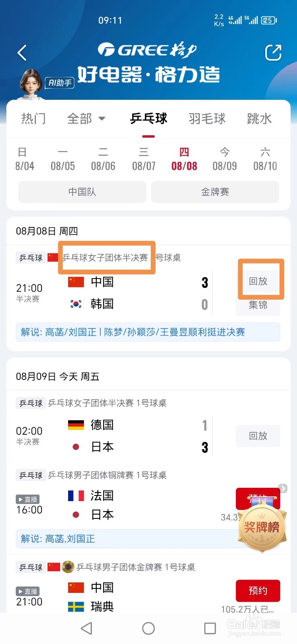Open 集锦 highlights for China vs Korea

coord(258,305)
